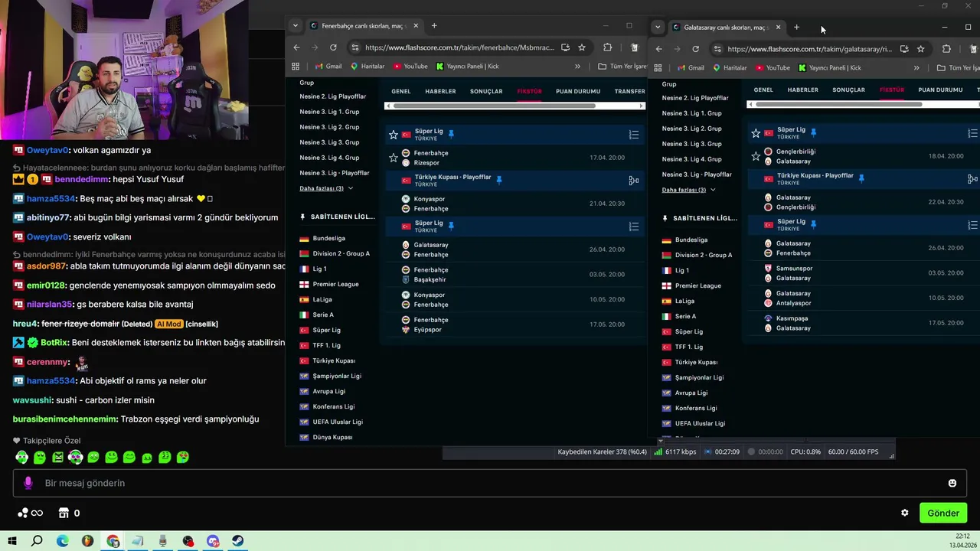Open a new tab in the Galatasaray window

(796, 28)
